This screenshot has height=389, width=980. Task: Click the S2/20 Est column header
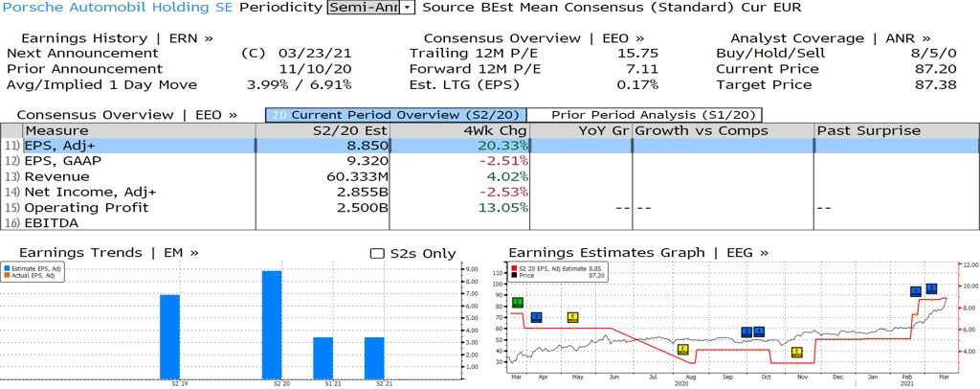pos(323,130)
